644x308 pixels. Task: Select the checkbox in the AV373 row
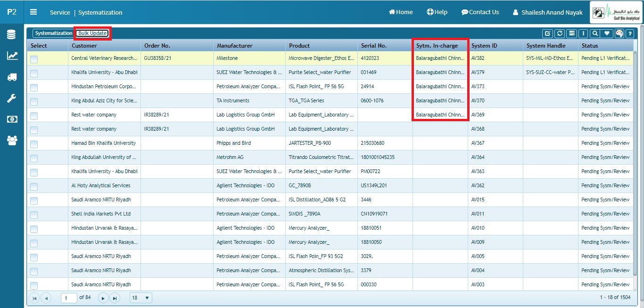pyautogui.click(x=34, y=87)
